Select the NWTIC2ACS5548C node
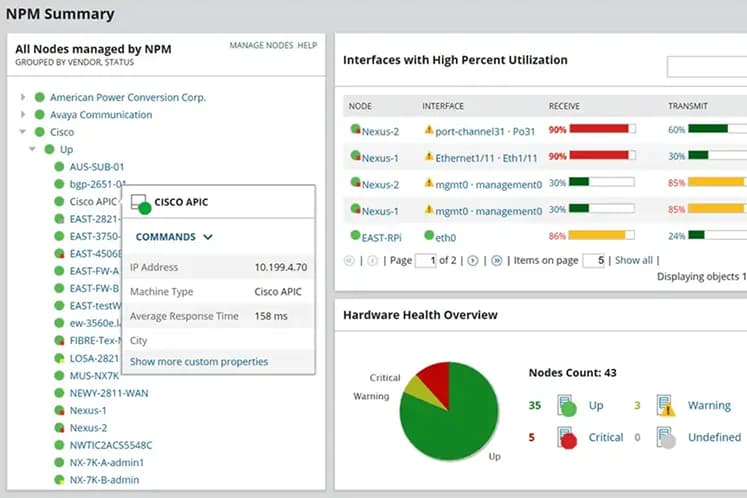 [111, 445]
